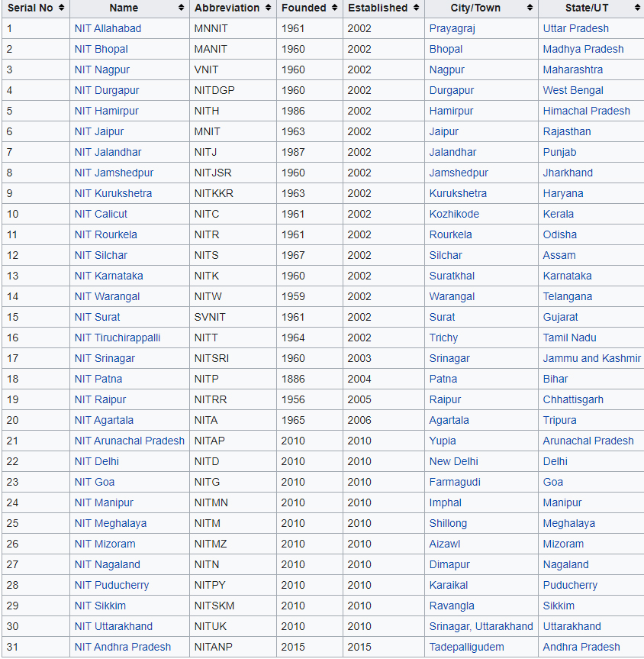Click Kozhikode city link
Image resolution: width=644 pixels, height=659 pixels.
[x=454, y=214]
